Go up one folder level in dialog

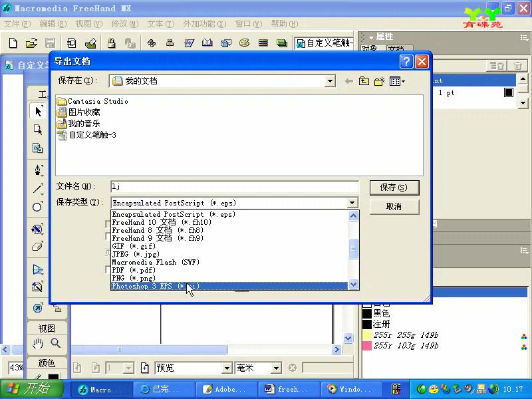[x=364, y=81]
